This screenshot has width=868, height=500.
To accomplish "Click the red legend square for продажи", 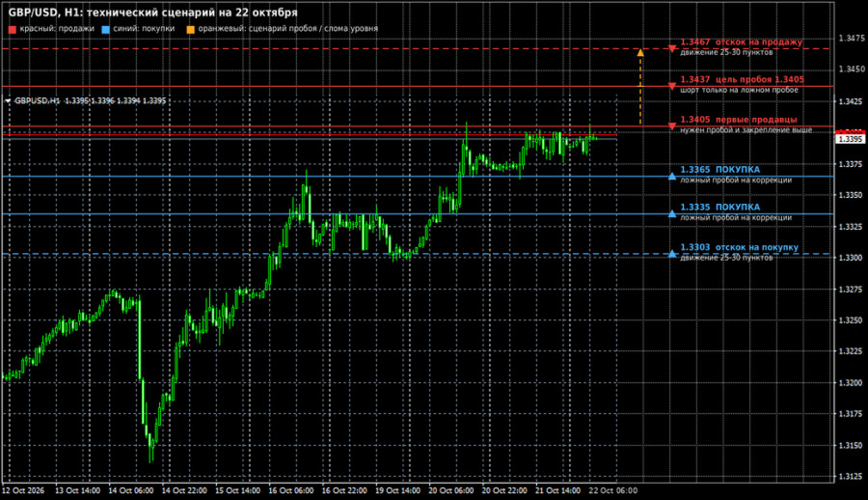I will [x=13, y=29].
